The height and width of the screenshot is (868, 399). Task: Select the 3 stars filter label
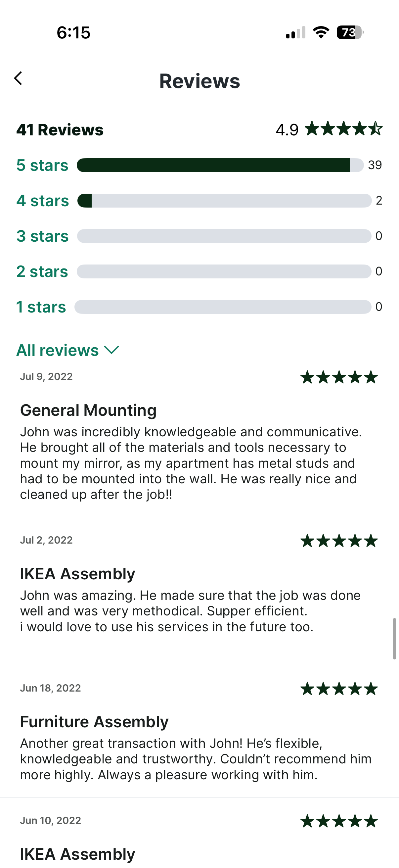(43, 236)
